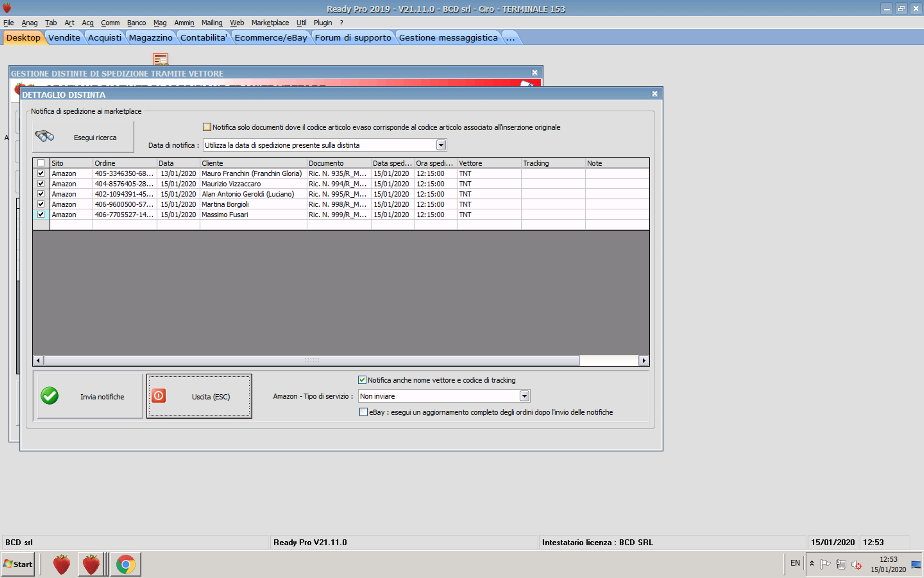Click the taskbar clock 12:53
The height and width of the screenshot is (578, 924).
point(888,559)
